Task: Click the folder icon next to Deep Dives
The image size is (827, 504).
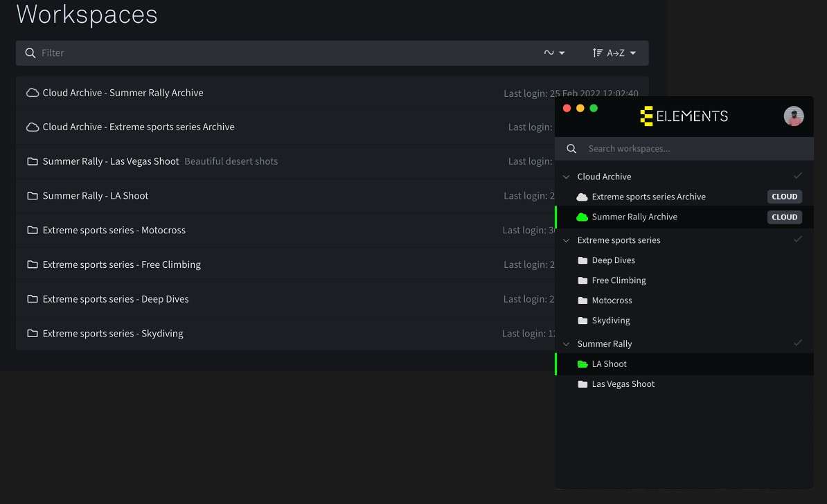Action: coord(583,261)
